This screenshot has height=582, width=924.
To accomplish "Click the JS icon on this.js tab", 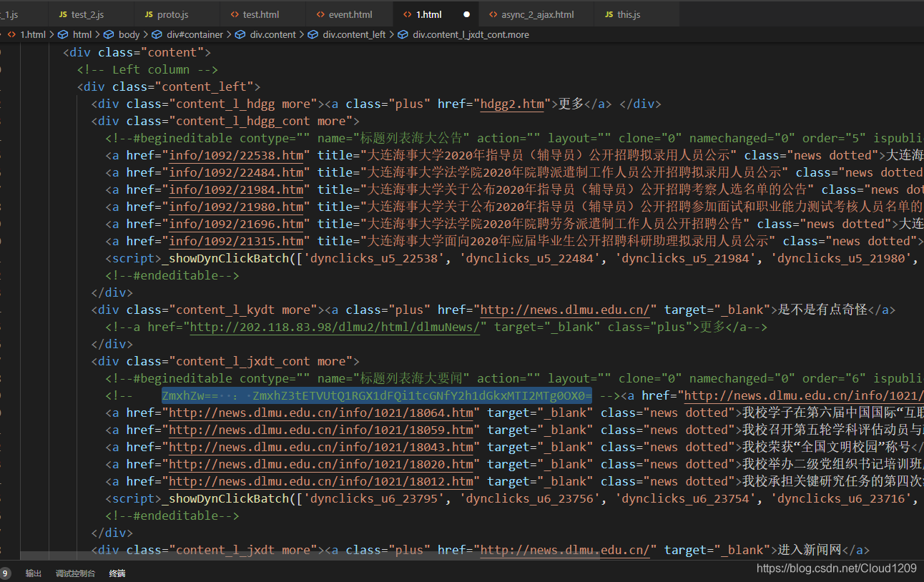I will 609,14.
